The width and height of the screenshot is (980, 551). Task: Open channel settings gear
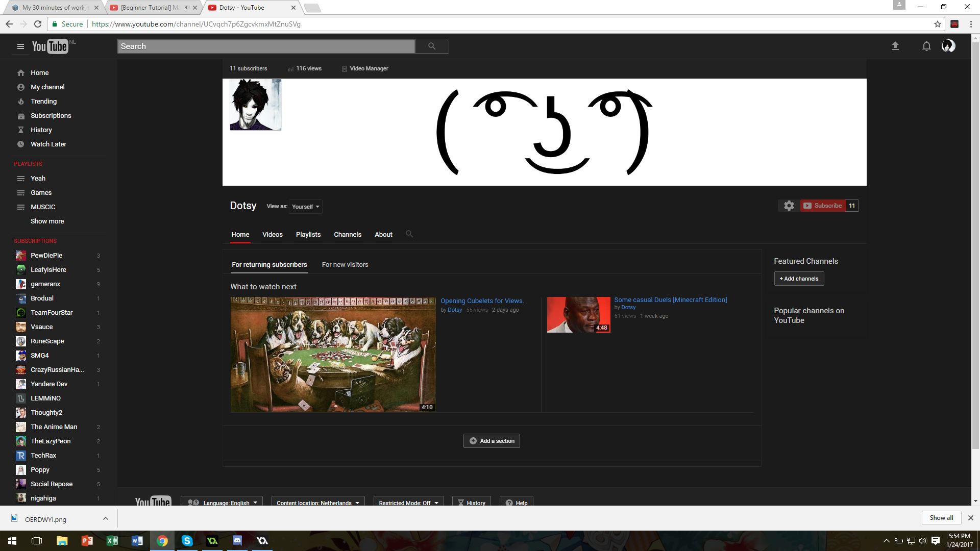pos(789,206)
